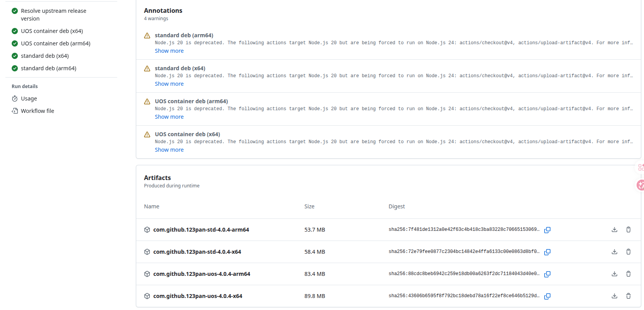Open annotation title standard deb (arm64)
644x310 pixels.
(184, 35)
